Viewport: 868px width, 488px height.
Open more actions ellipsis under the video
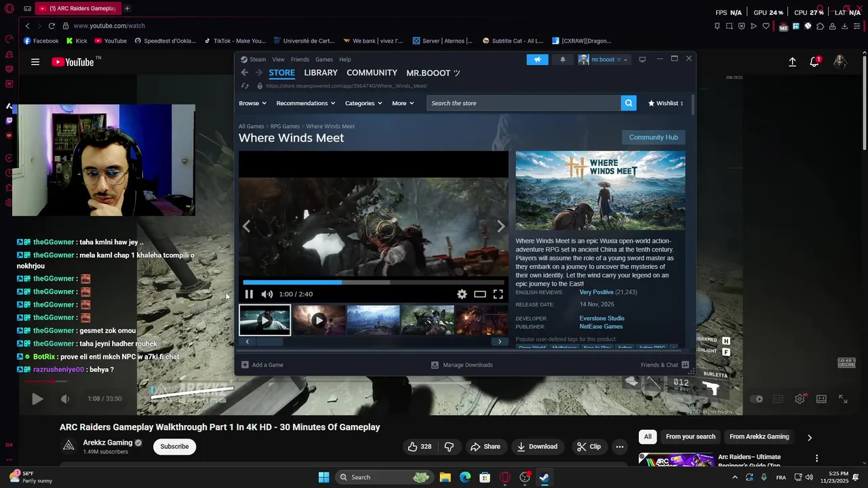pos(619,447)
